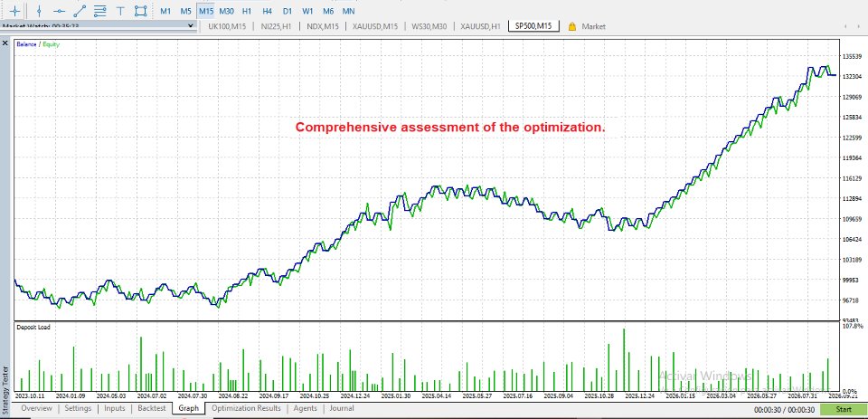Click the 135539 value on the axis
868x419 pixels.
tap(853, 56)
